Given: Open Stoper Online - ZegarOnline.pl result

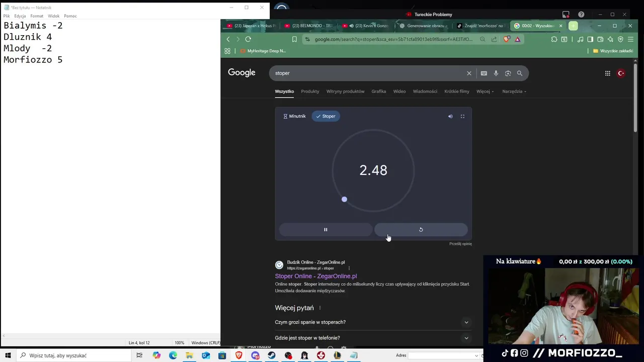Looking at the screenshot, I should (315, 276).
